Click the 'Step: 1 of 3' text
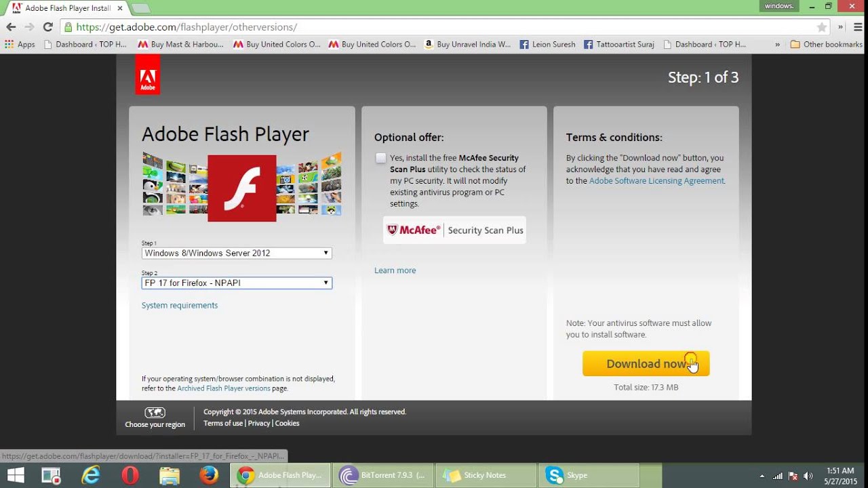Image resolution: width=868 pixels, height=488 pixels. (x=703, y=77)
